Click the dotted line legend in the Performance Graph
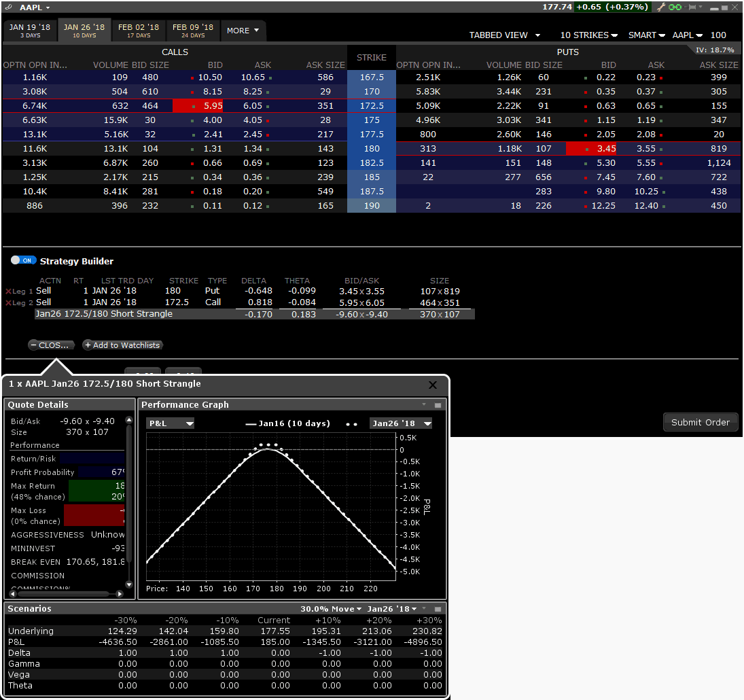This screenshot has height=700, width=744. click(x=353, y=423)
